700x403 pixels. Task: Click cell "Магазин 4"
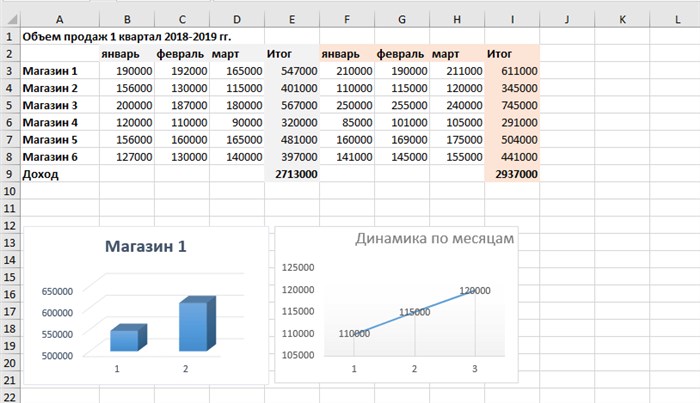pyautogui.click(x=60, y=122)
